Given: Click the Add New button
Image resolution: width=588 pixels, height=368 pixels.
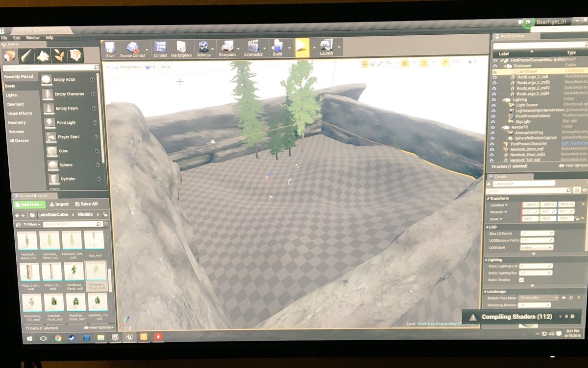Looking at the screenshot, I should click(x=29, y=204).
